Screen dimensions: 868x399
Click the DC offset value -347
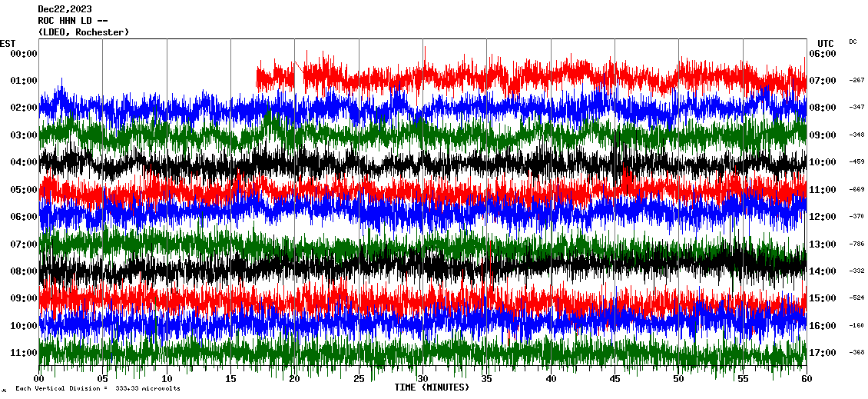856,107
